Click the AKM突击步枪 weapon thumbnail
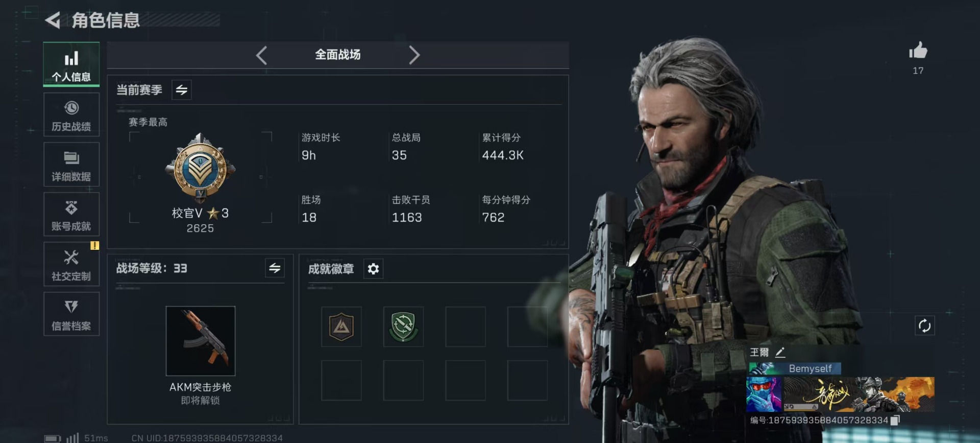Viewport: 980px width, 443px height. (x=201, y=341)
